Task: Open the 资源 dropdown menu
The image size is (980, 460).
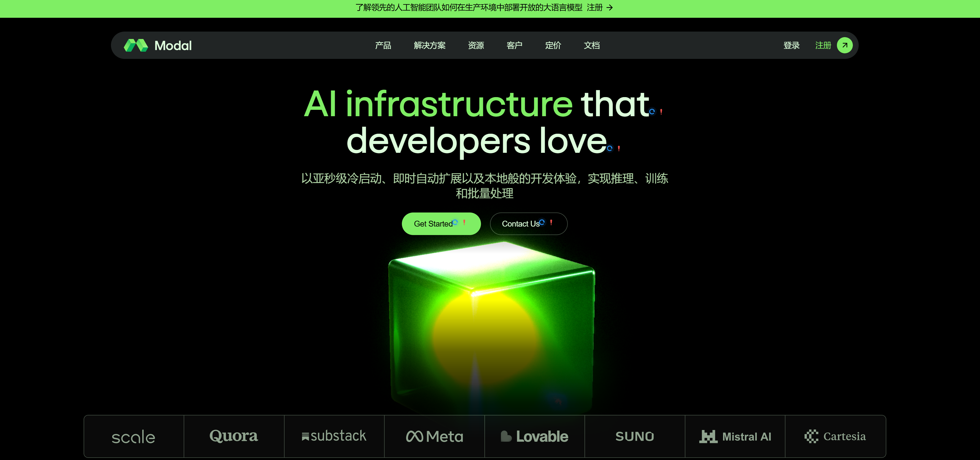Action: point(476,46)
